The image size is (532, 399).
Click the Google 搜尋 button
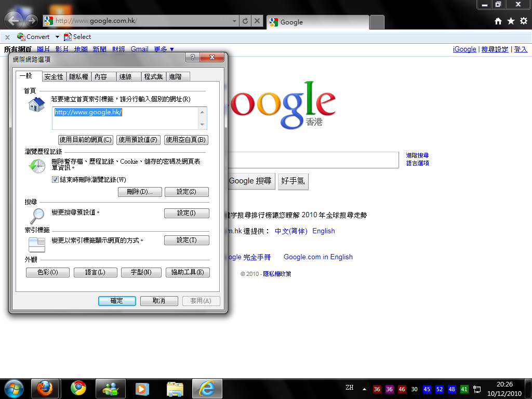point(250,181)
